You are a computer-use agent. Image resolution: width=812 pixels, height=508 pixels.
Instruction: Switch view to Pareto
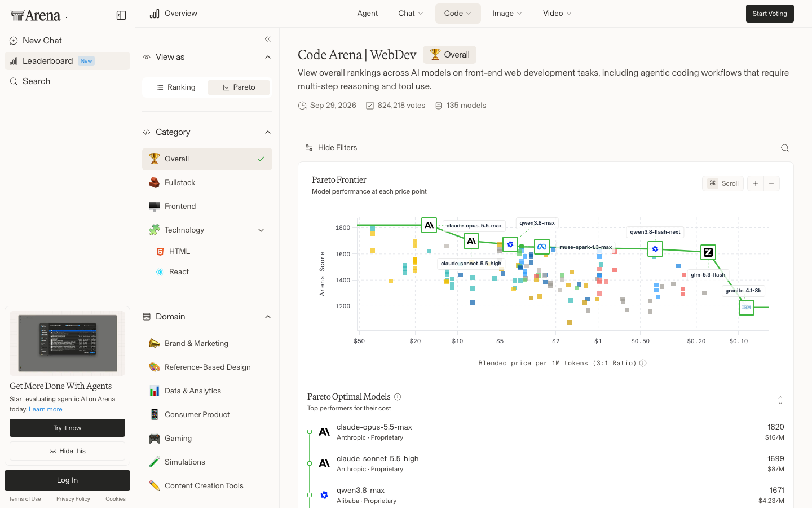239,87
